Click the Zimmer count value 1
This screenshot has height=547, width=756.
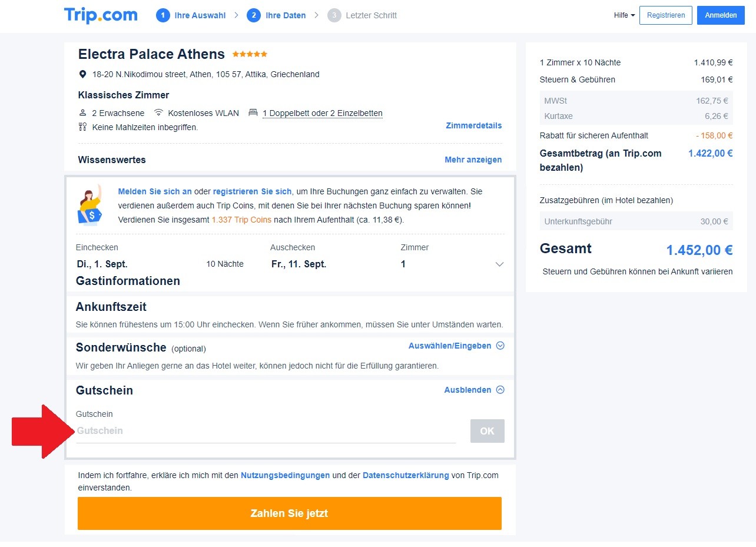coord(403,264)
